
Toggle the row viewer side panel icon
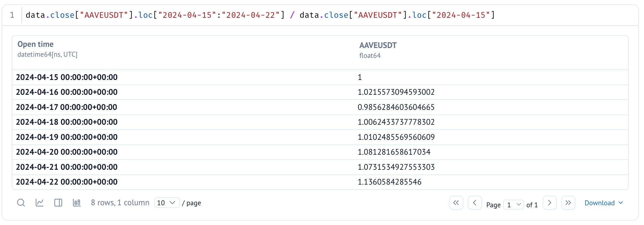[58, 203]
